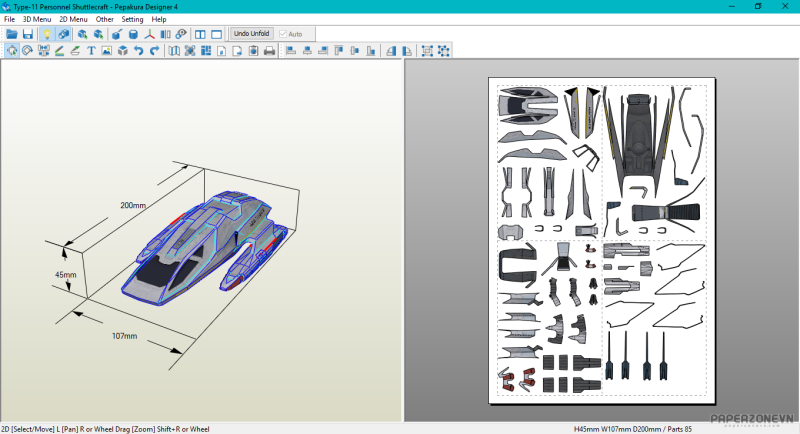This screenshot has width=800, height=434.
Task: Expand the 2D Menu
Action: coord(73,19)
